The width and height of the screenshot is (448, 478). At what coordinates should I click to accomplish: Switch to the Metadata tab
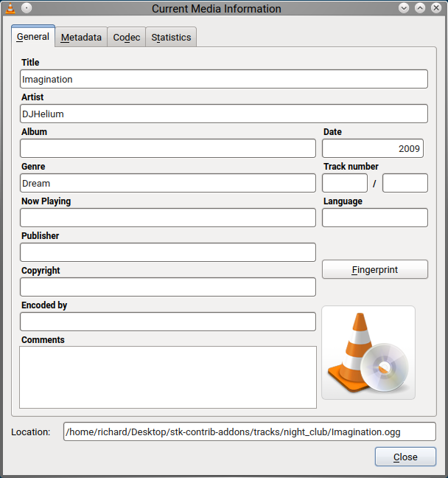pos(81,37)
